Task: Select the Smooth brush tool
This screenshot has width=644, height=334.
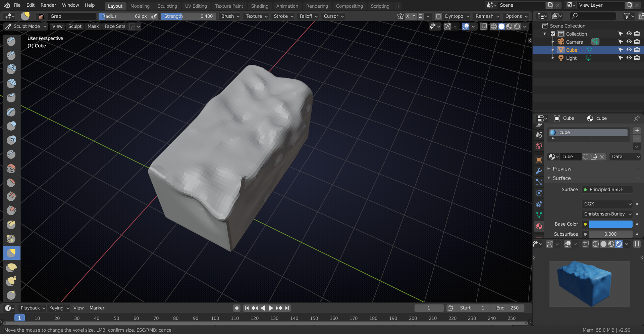Action: point(11,168)
